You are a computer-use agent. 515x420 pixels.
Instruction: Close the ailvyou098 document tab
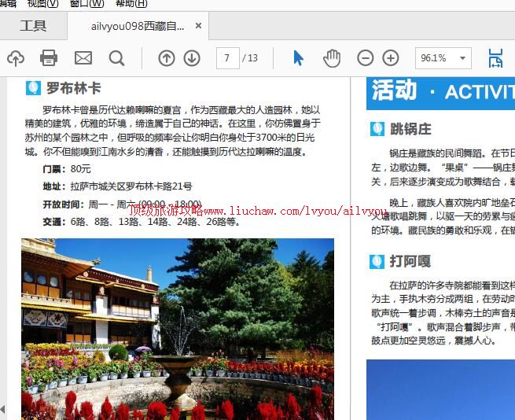[199, 26]
